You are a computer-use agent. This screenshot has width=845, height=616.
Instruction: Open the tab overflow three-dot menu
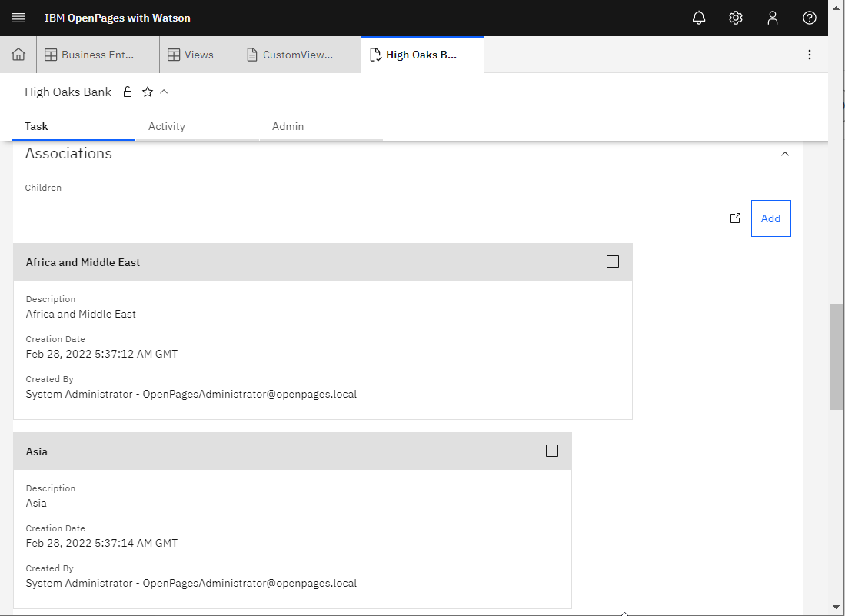[x=810, y=55]
